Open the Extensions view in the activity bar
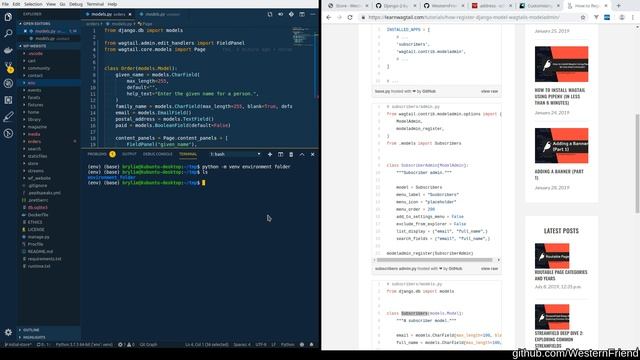Viewport: 640px width, 360px height. click(8, 100)
